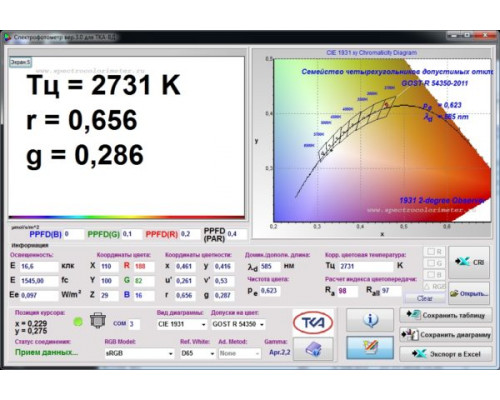Click the COM port connector icon
This screenshot has height=400, width=500.
[98, 321]
